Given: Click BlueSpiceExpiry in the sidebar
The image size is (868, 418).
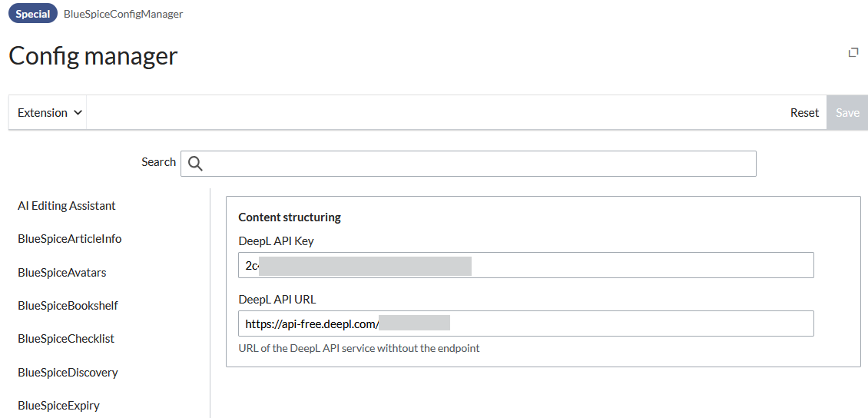Looking at the screenshot, I should (x=59, y=406).
